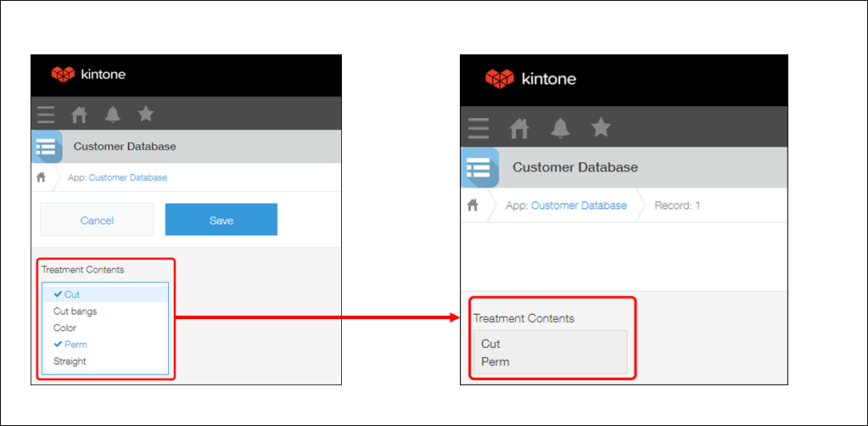The height and width of the screenshot is (426, 868).
Task: Click the favorites star in the left panel
Action: (x=145, y=114)
